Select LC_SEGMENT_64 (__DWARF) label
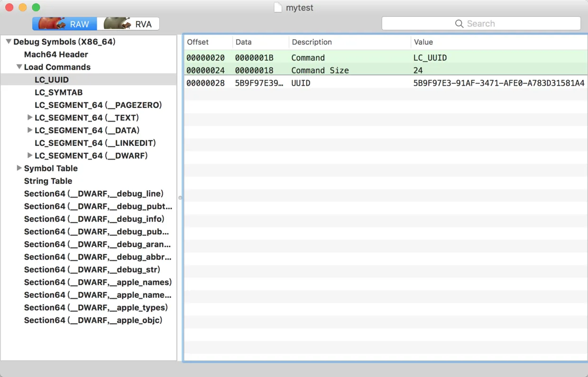Image resolution: width=588 pixels, height=377 pixels. [x=91, y=155]
